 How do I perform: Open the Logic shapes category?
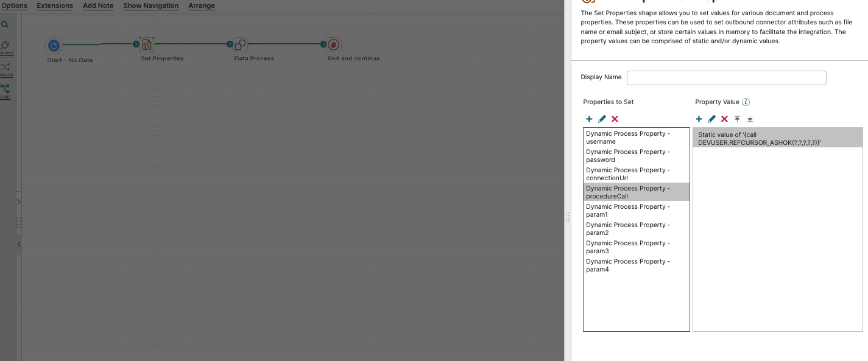pos(5,87)
